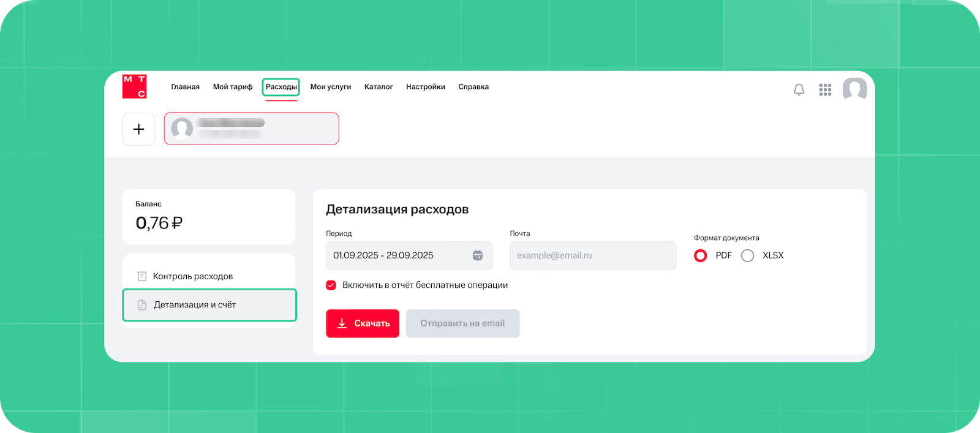Screen dimensions: 980x433
Task: Select PDF document format
Action: coord(701,256)
